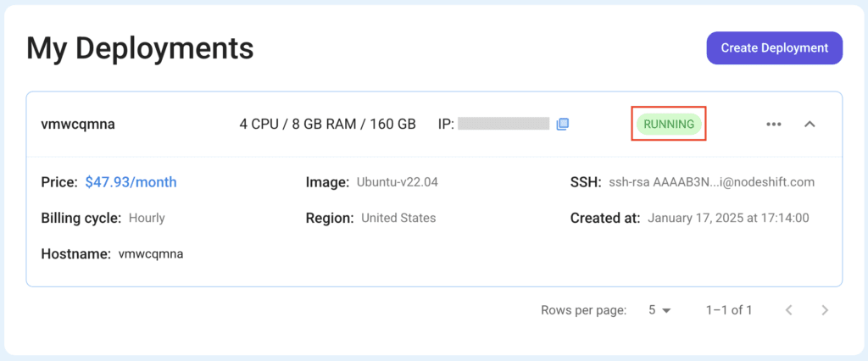
Task: Click the 4 CPU / 8 GB RAM specs
Action: 327,124
